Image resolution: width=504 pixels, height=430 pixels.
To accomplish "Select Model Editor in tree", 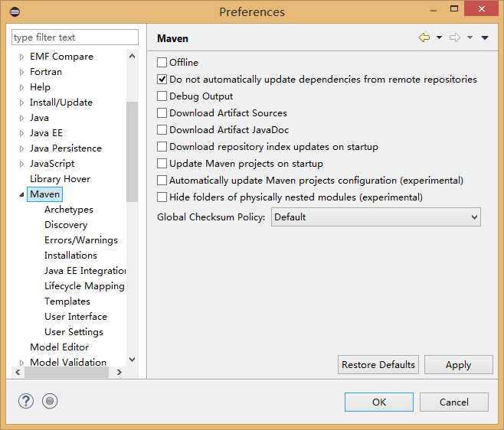I will (x=60, y=347).
